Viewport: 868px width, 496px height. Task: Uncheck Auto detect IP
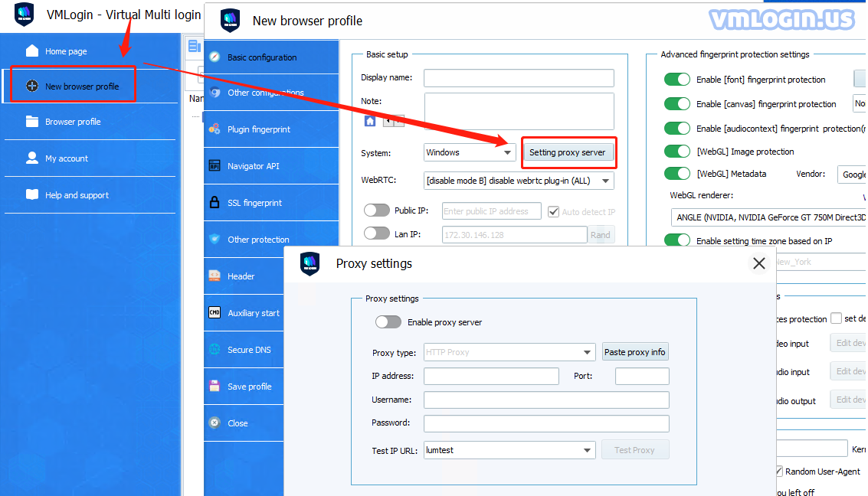553,211
